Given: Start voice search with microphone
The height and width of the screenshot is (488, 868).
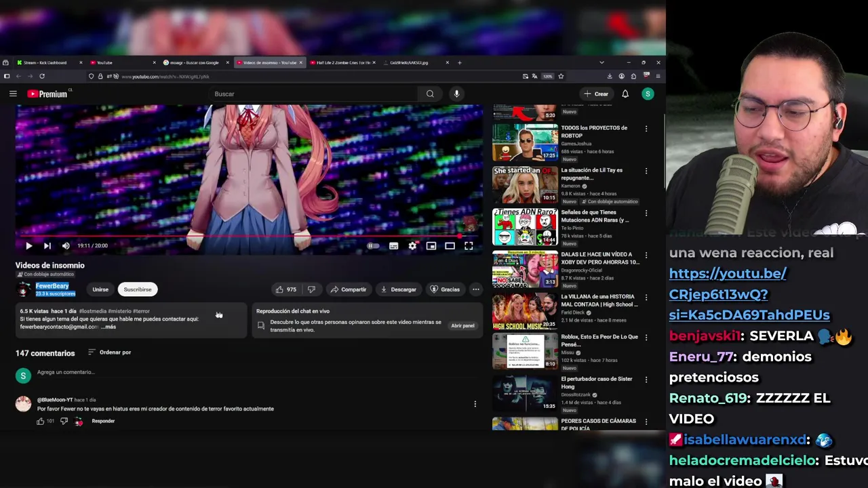Looking at the screenshot, I should tap(456, 94).
